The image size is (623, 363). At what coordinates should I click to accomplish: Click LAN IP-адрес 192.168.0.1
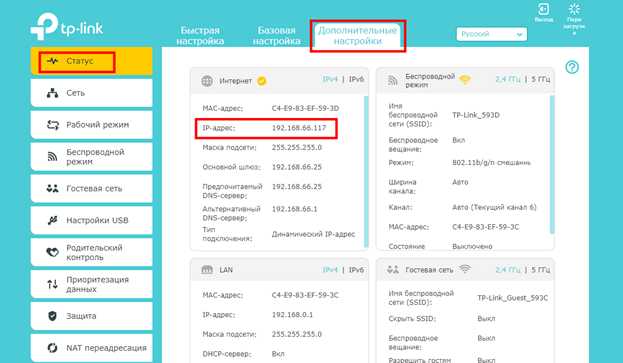pos(292,315)
